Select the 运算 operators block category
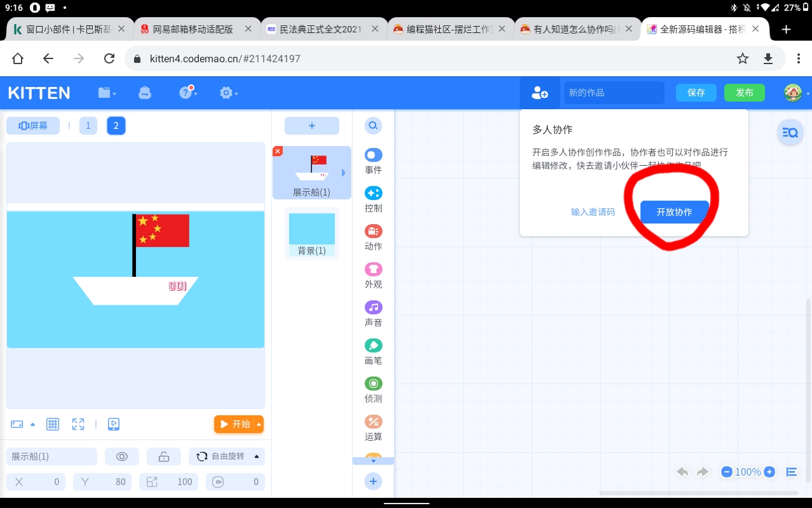Screen dimensions: 812x508 pos(374,428)
